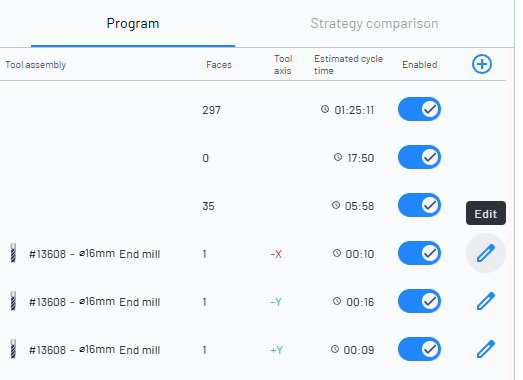Select the 35 faces value
The width and height of the screenshot is (523, 380).
(x=208, y=206)
